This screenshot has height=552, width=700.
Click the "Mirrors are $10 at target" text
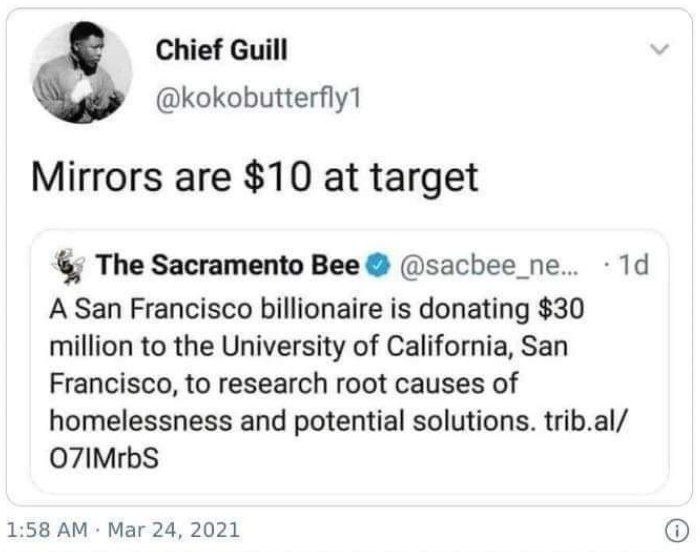pyautogui.click(x=255, y=178)
